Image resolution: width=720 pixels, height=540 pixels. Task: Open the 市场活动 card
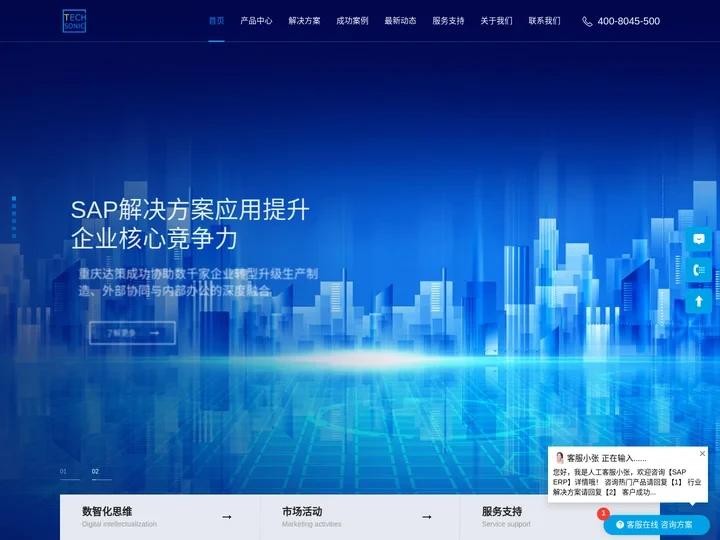[359, 517]
